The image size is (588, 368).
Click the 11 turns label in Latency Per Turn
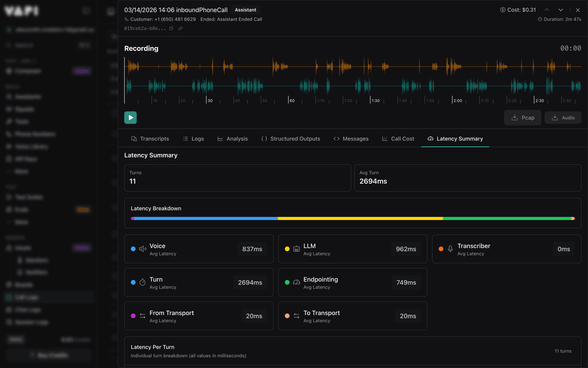click(x=563, y=351)
